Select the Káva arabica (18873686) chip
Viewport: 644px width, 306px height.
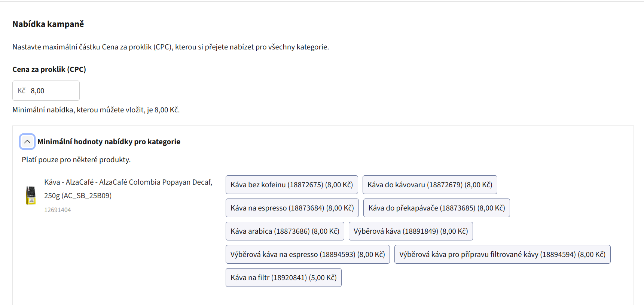[285, 231]
